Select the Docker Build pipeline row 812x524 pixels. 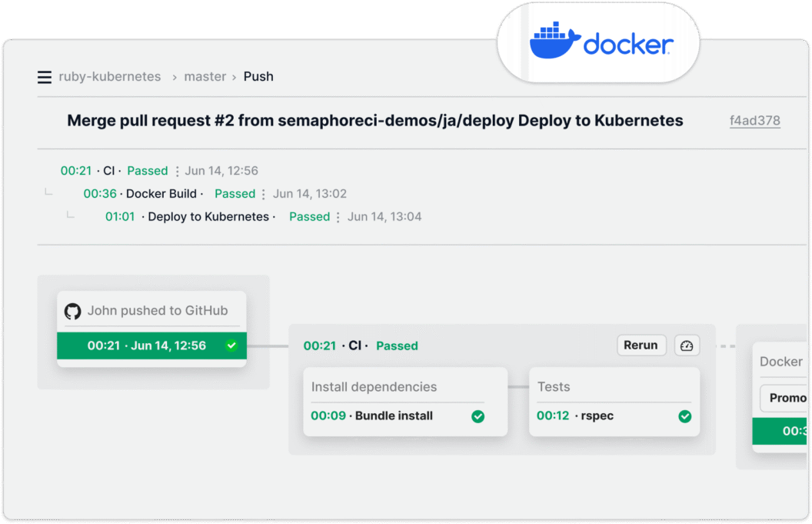point(215,193)
